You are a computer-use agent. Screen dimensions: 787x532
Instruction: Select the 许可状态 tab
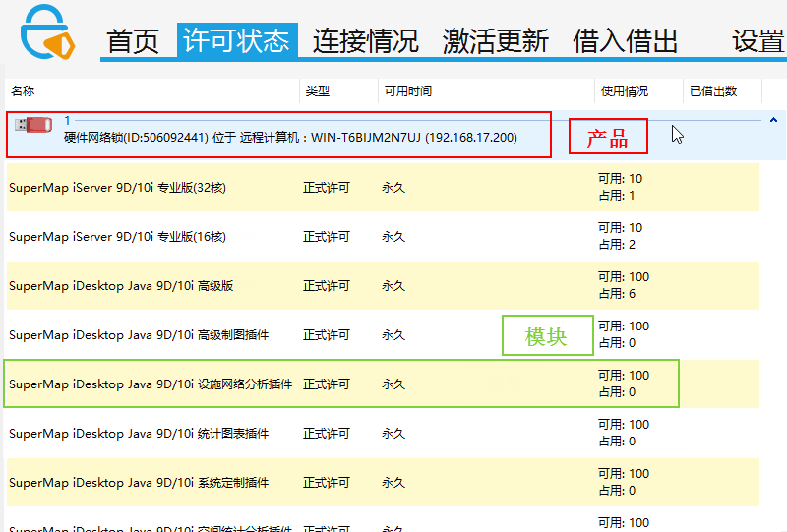tap(237, 40)
